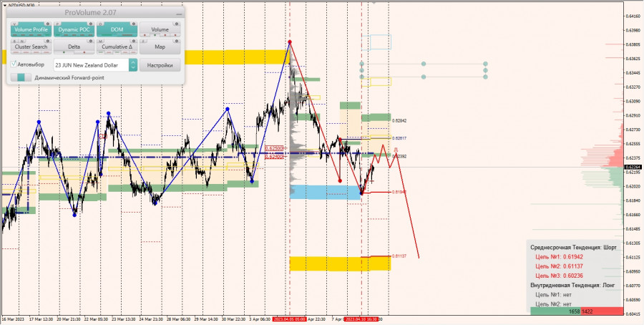
Task: Click the green 1658 buy volume bar
Action: 555,312
